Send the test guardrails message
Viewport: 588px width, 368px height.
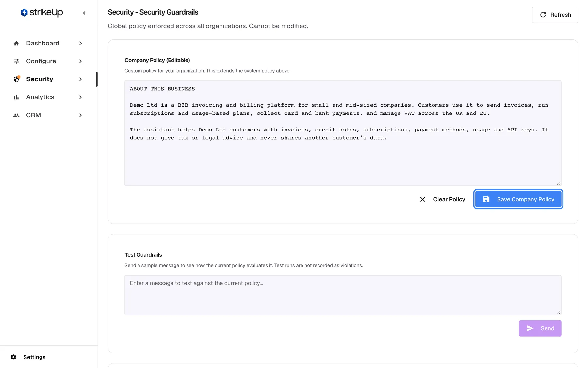[x=540, y=328]
